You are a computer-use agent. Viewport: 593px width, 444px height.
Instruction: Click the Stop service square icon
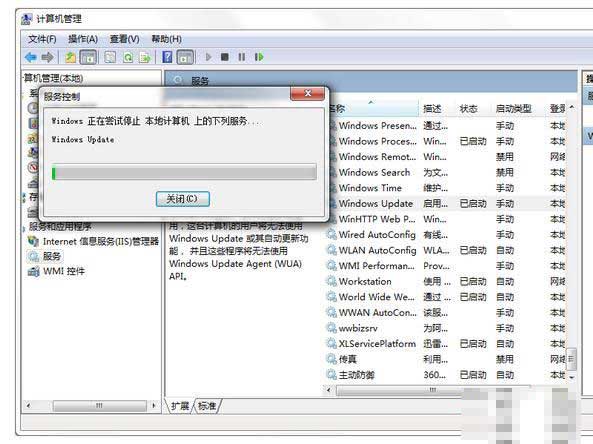(x=225, y=57)
